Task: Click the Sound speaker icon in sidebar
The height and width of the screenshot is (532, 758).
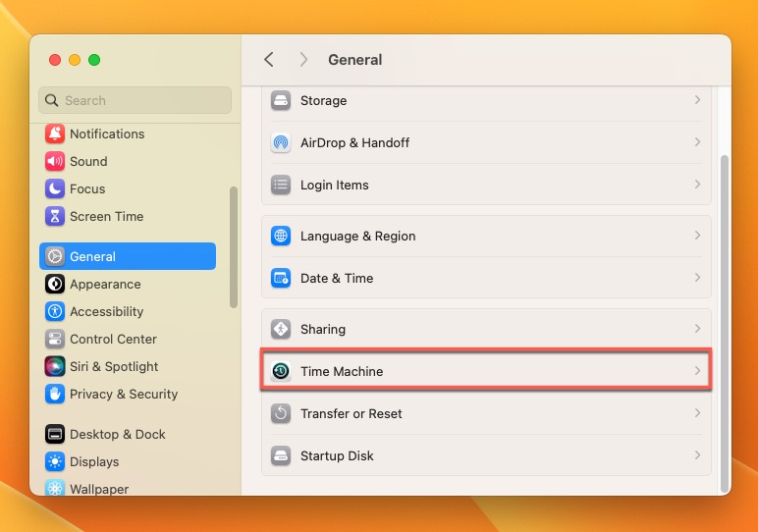Action: pyautogui.click(x=55, y=161)
